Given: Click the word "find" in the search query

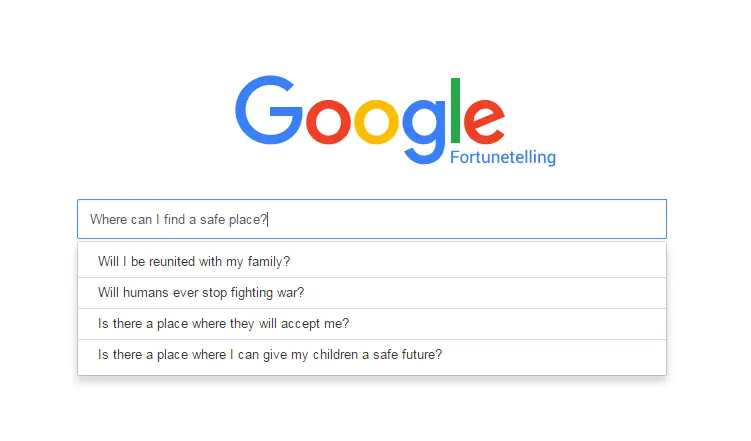Looking at the screenshot, I should point(174,219).
